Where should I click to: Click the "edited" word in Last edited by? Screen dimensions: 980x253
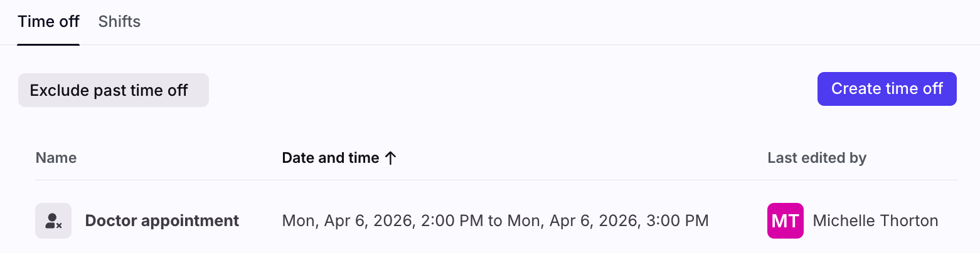tap(819, 158)
